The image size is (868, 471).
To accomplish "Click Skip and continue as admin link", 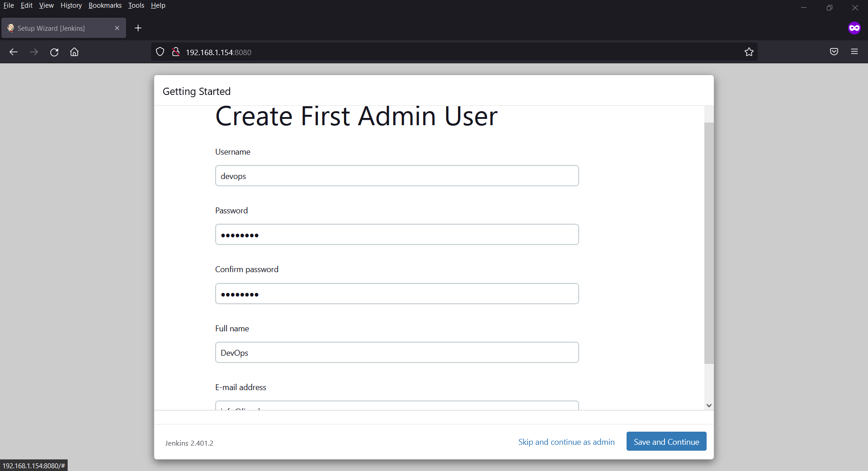I will 566,442.
